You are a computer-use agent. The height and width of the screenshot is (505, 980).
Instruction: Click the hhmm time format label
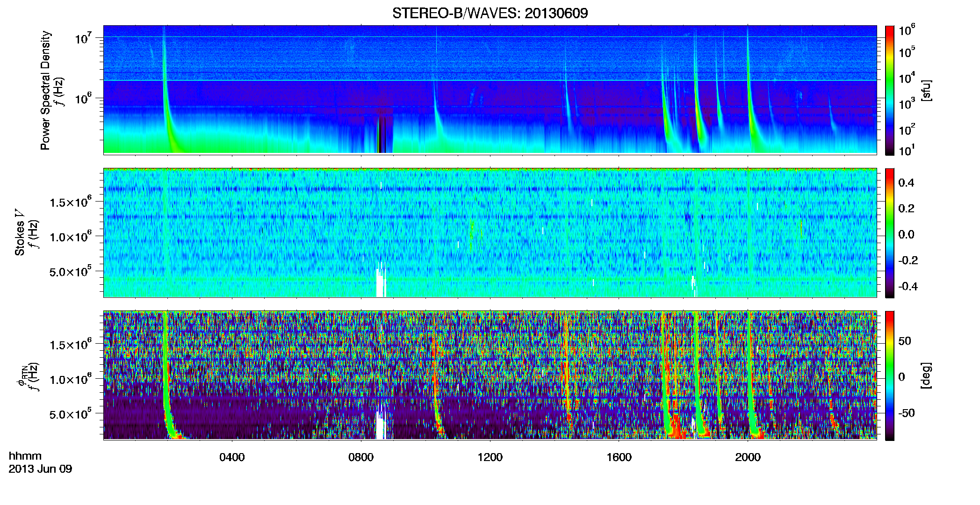(25, 456)
